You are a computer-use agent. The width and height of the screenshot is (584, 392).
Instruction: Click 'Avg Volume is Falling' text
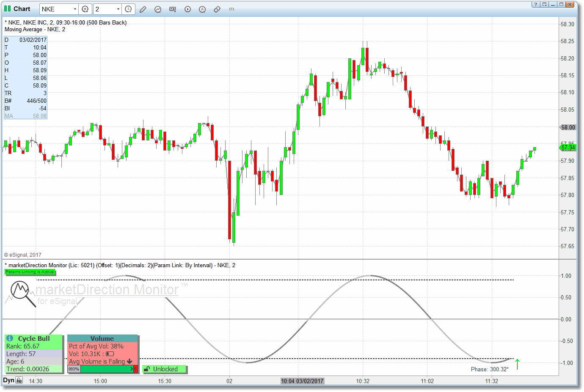[x=97, y=362]
